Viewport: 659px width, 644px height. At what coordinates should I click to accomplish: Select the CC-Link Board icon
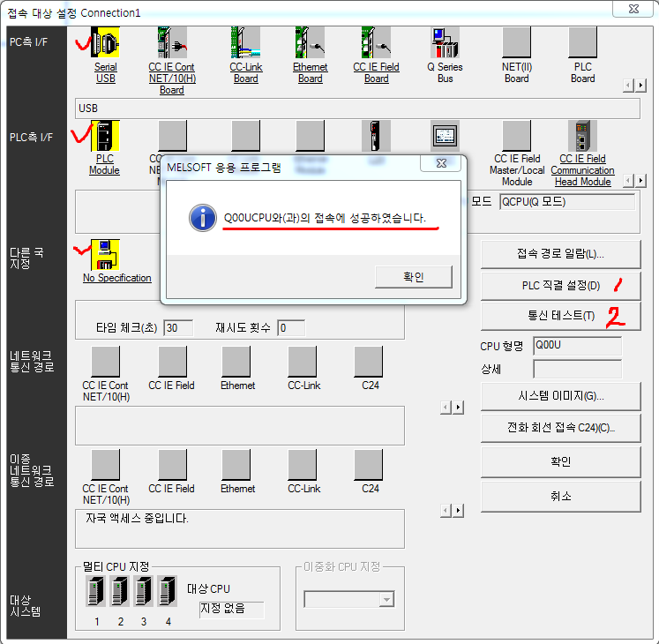tap(245, 42)
